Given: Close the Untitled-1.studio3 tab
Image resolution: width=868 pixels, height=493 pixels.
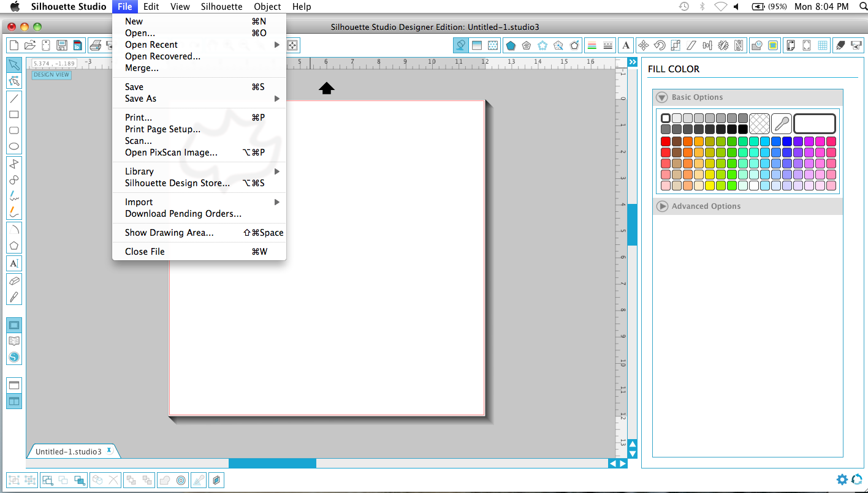Looking at the screenshot, I should coord(109,451).
